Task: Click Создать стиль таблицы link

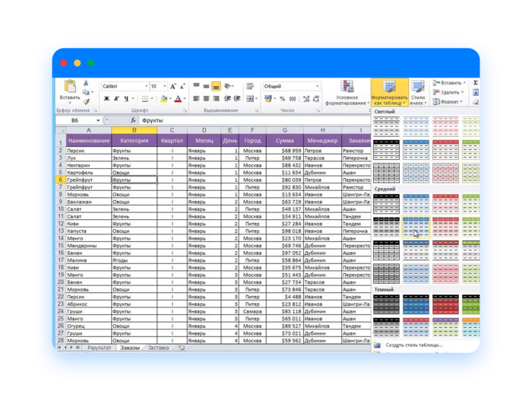Action: coord(414,345)
